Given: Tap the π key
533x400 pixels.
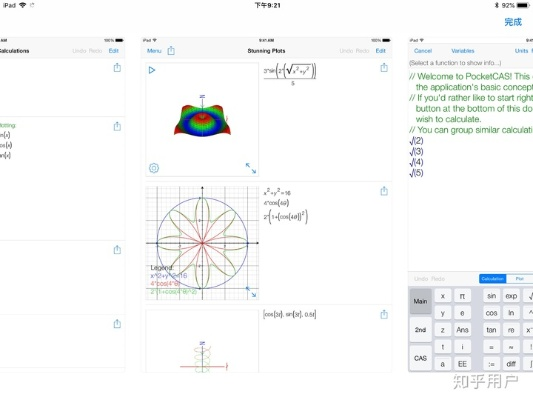Looking at the screenshot, I should click(462, 296).
